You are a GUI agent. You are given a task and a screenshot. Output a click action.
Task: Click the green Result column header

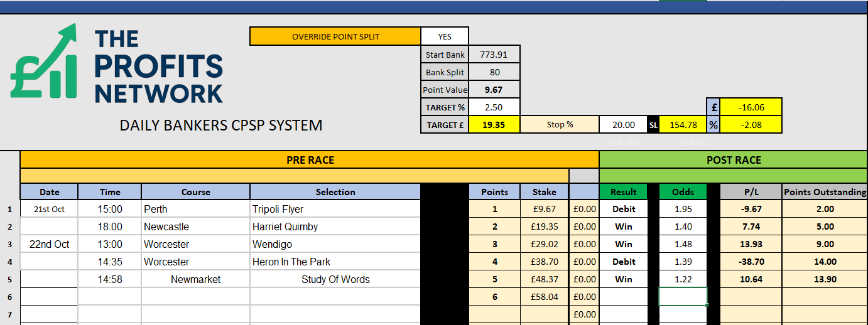[624, 192]
